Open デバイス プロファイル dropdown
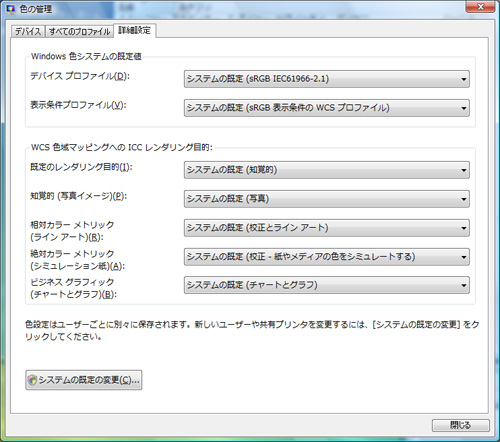500x442 pixels. point(327,79)
